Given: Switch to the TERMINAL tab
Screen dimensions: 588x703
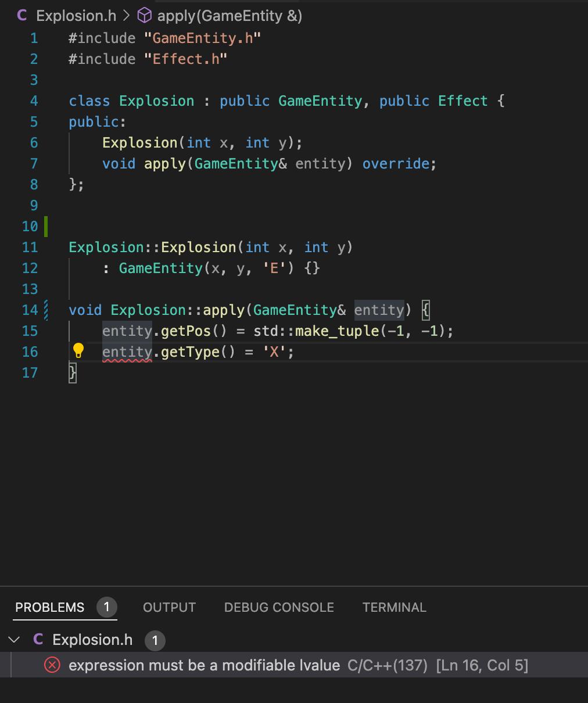Looking at the screenshot, I should [x=395, y=607].
